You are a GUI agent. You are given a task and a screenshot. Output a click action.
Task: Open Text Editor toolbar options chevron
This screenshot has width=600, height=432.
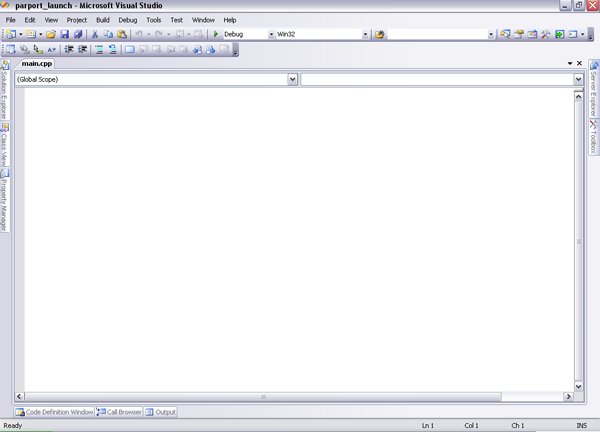pos(236,51)
